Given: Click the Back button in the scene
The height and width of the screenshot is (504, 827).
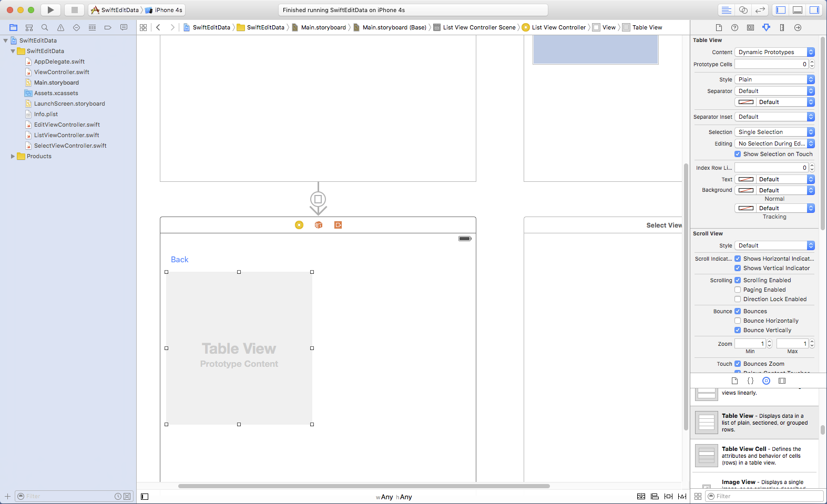Looking at the screenshot, I should [179, 260].
